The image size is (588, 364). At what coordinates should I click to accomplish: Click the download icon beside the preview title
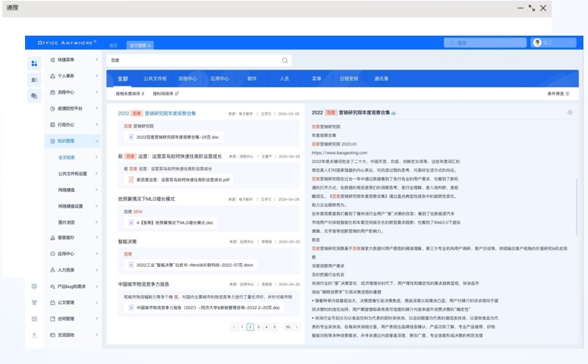point(394,112)
